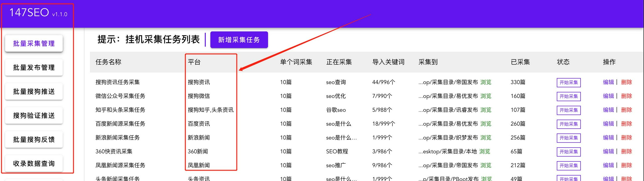The width and height of the screenshot is (644, 181).
Task: Browse folder of 百度新闻源采集任务 row
Action: 486,124
